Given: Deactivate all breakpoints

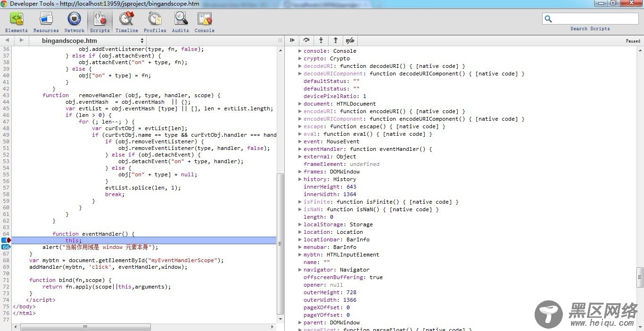Looking at the screenshot, I should click(350, 41).
